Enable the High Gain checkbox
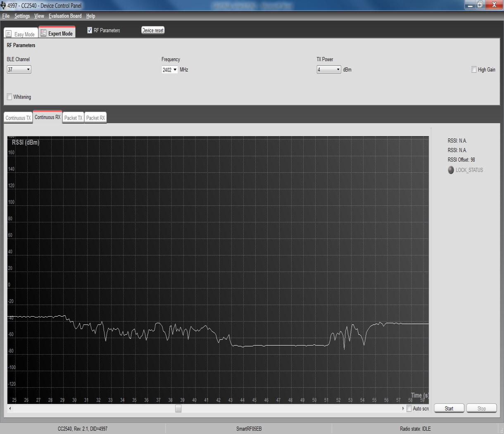 pos(474,69)
